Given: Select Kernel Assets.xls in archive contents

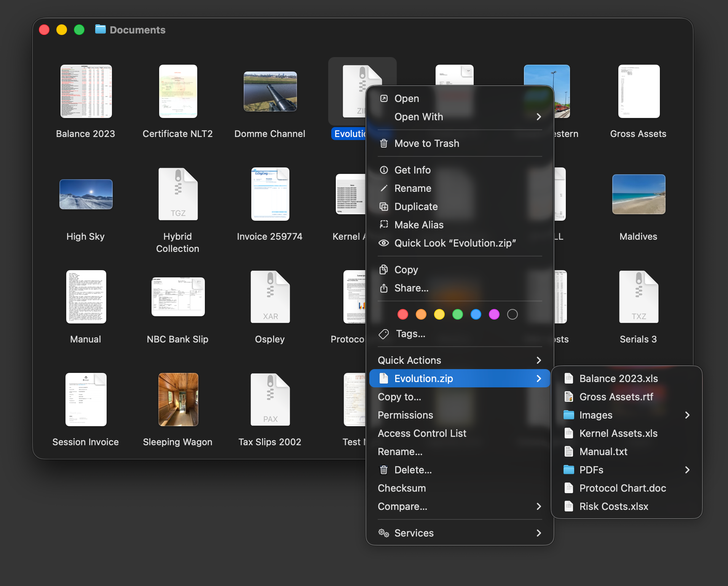Looking at the screenshot, I should click(x=618, y=433).
